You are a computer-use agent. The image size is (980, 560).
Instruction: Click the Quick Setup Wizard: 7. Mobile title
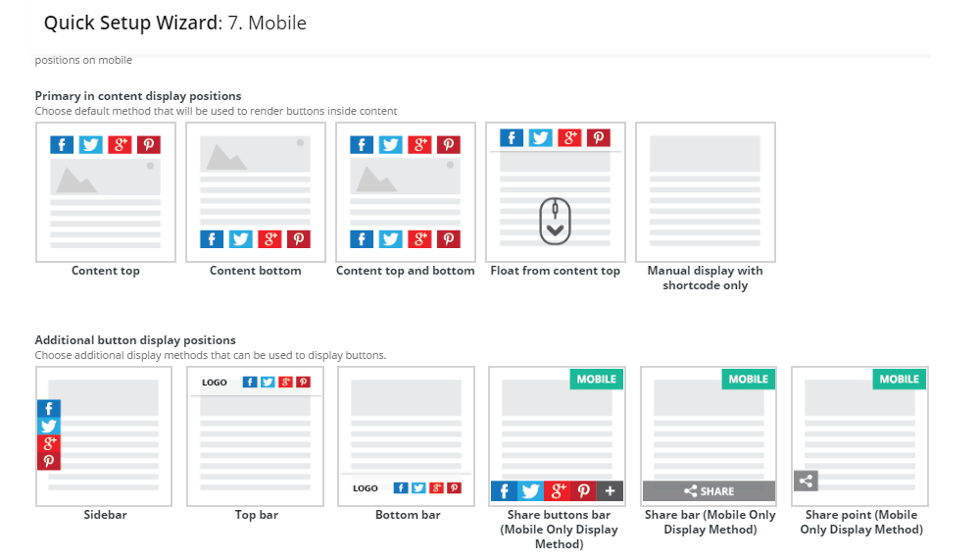pos(175,24)
